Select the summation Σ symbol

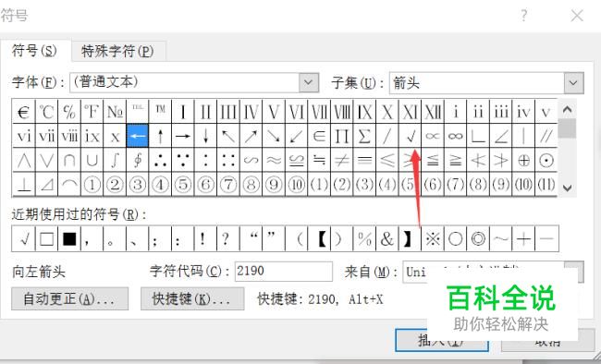(364, 136)
